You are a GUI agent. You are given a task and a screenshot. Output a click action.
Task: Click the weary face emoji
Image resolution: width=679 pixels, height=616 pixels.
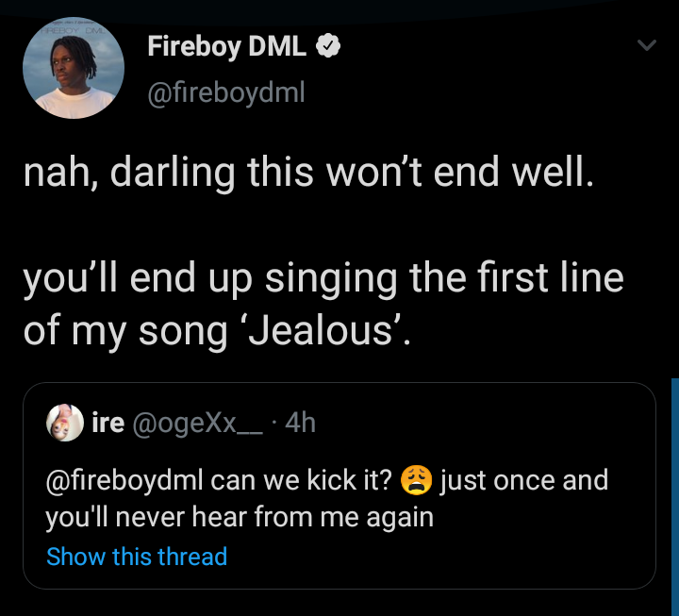point(416,480)
